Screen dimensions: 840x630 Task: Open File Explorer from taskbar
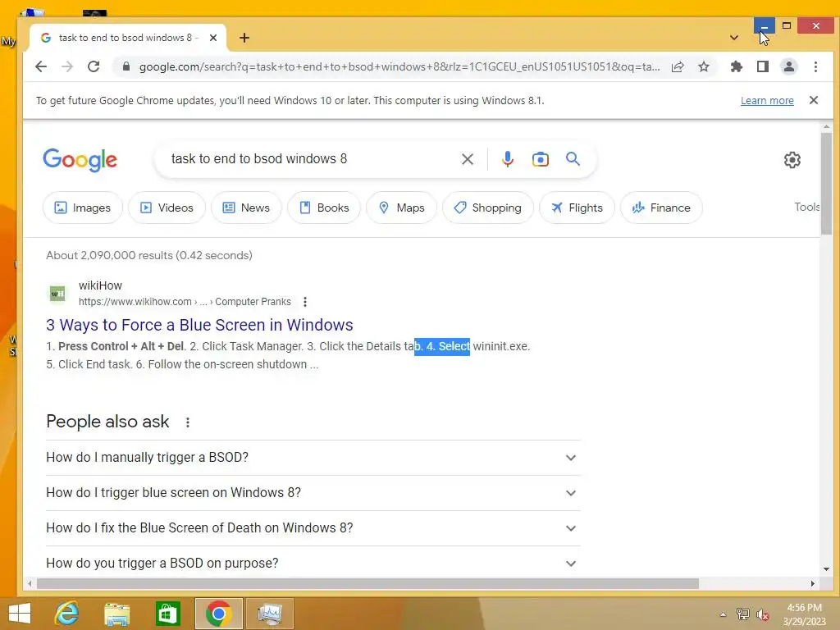pyautogui.click(x=116, y=614)
